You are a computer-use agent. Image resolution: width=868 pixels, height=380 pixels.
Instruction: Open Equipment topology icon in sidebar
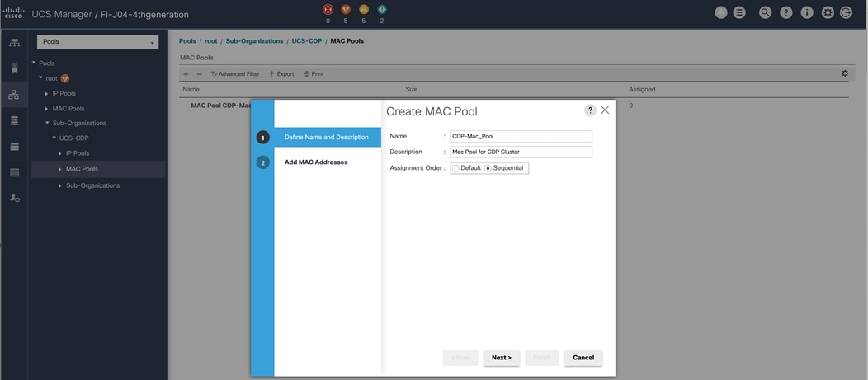pos(14,43)
